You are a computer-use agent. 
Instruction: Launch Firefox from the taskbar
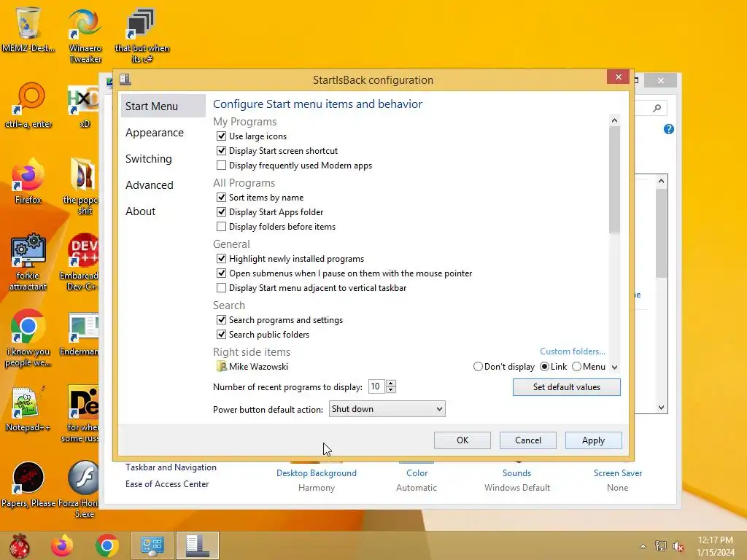[x=62, y=545]
